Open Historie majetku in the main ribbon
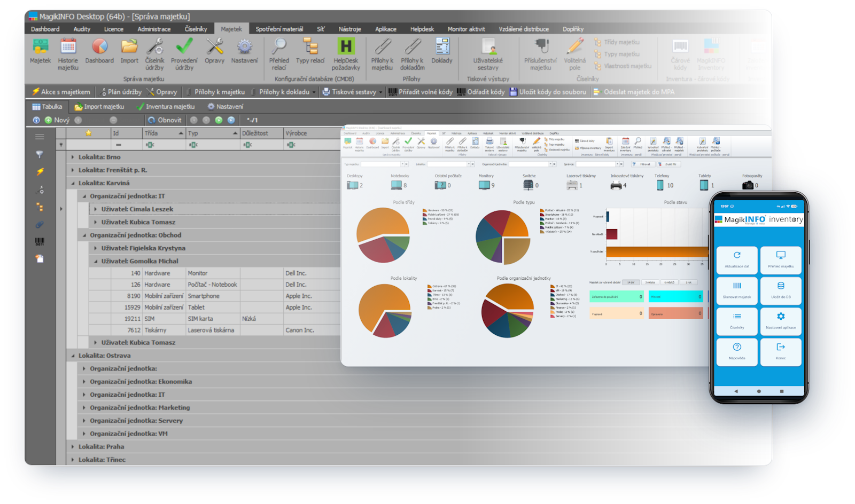This screenshot has width=855, height=504. [x=68, y=54]
